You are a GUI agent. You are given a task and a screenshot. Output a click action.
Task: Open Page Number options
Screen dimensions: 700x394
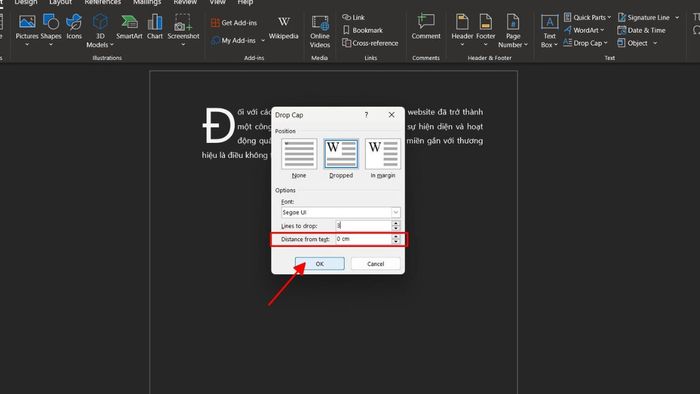pos(513,31)
